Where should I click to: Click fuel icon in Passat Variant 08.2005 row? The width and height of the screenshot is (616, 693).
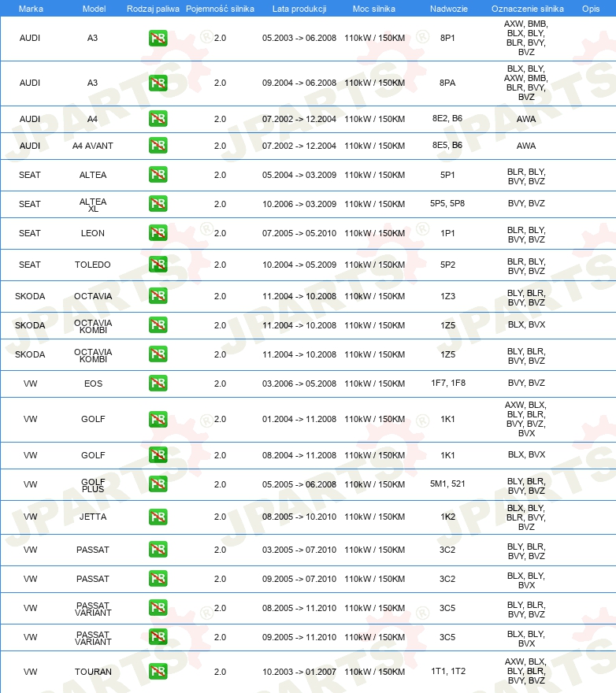(x=158, y=608)
